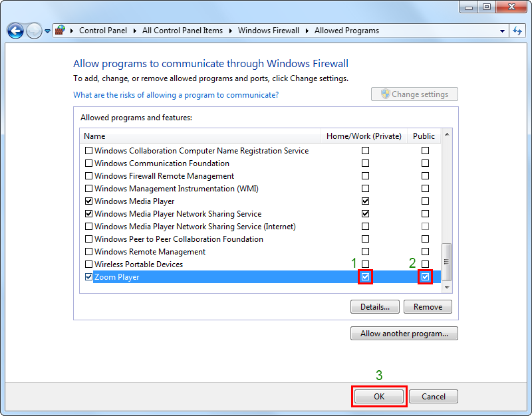The width and height of the screenshot is (532, 416).
Task: Toggle Zoom Player Home/Work (Private) checkbox
Action: pyautogui.click(x=365, y=276)
